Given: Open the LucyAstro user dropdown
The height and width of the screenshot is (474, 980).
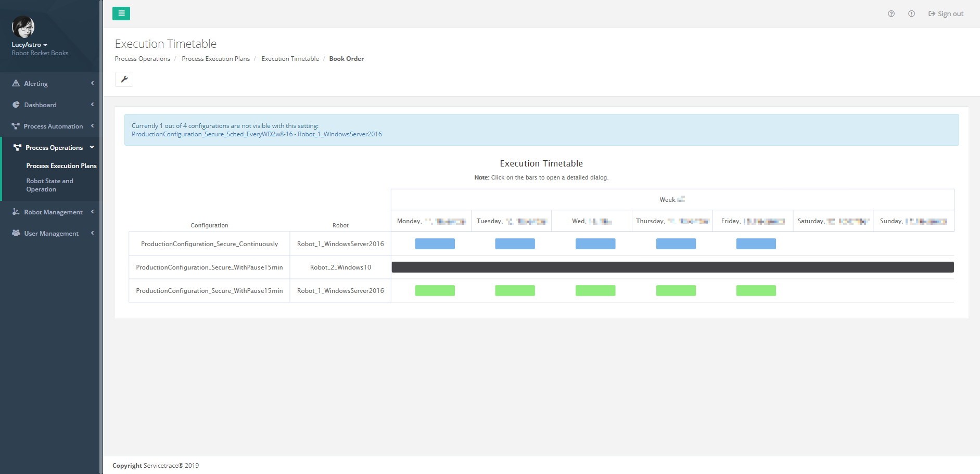Looking at the screenshot, I should (28, 44).
